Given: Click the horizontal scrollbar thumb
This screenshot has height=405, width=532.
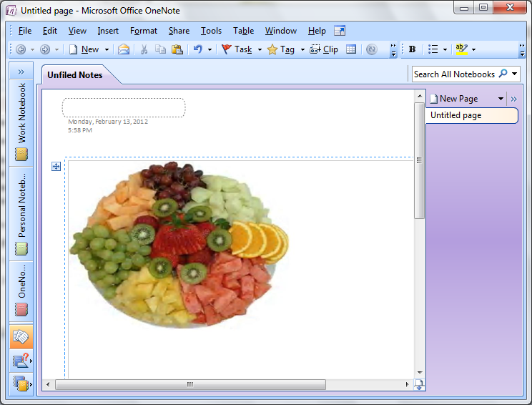Looking at the screenshot, I should click(x=190, y=384).
